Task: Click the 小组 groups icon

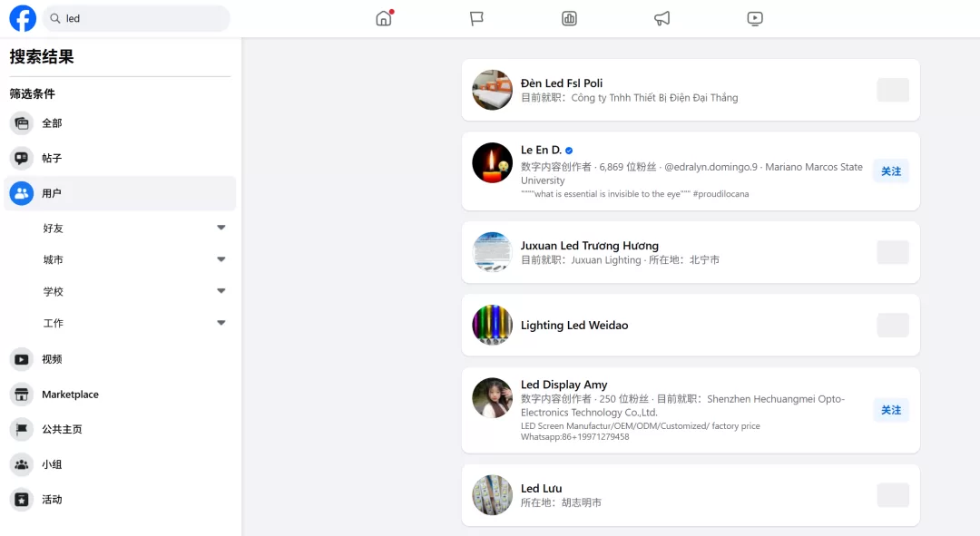Action: [21, 464]
